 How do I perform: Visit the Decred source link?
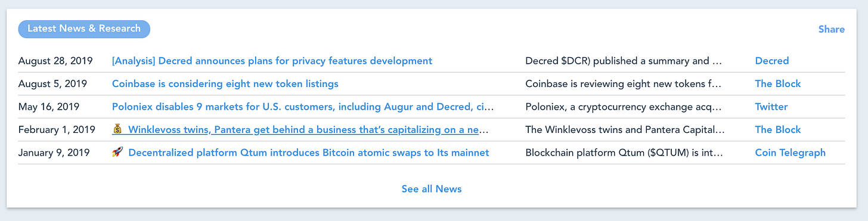pyautogui.click(x=772, y=61)
